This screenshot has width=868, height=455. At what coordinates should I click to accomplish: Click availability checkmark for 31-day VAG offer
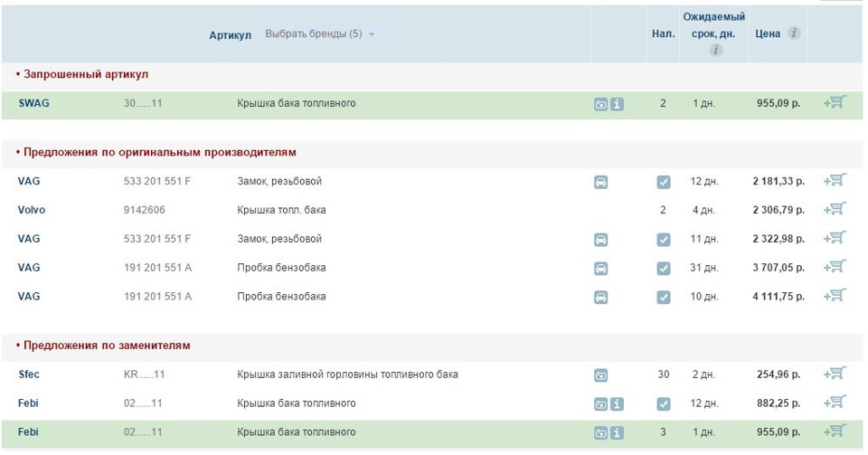pyautogui.click(x=664, y=269)
